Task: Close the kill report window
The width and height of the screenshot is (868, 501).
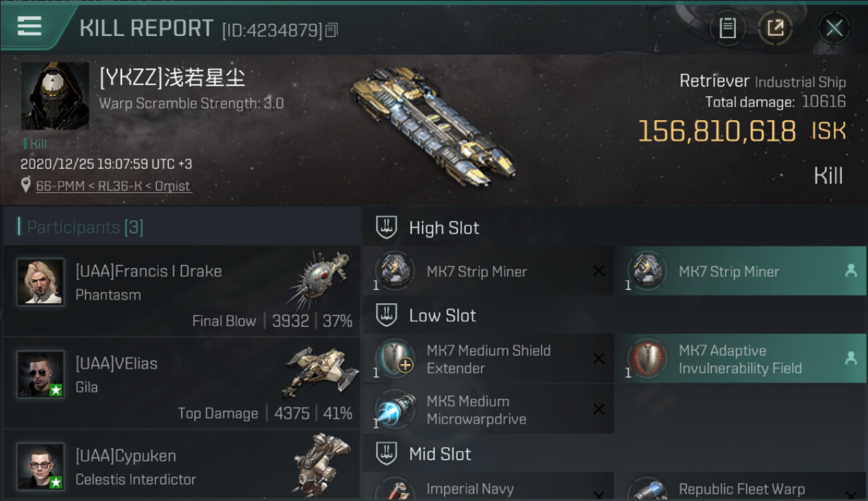Action: 834,28
